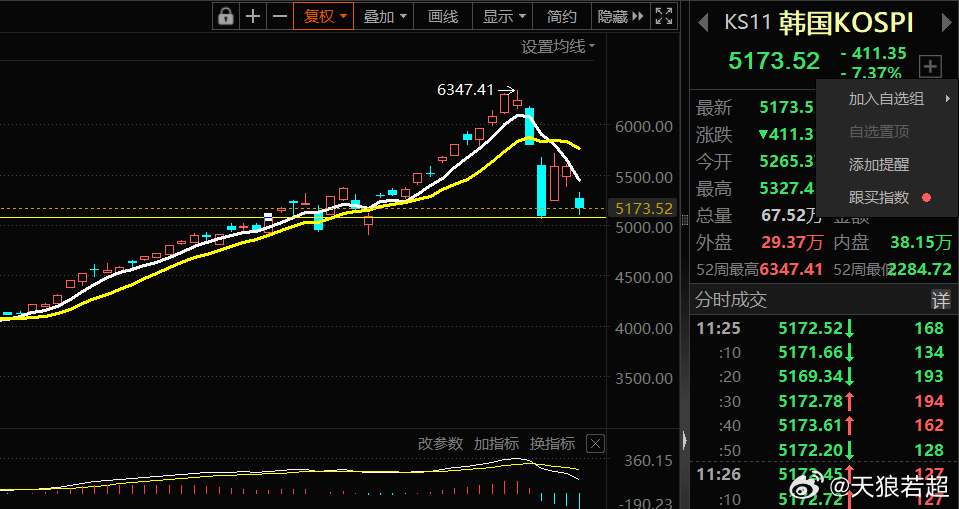Image resolution: width=959 pixels, height=509 pixels.
Task: Switch to 简约 view
Action: (561, 17)
